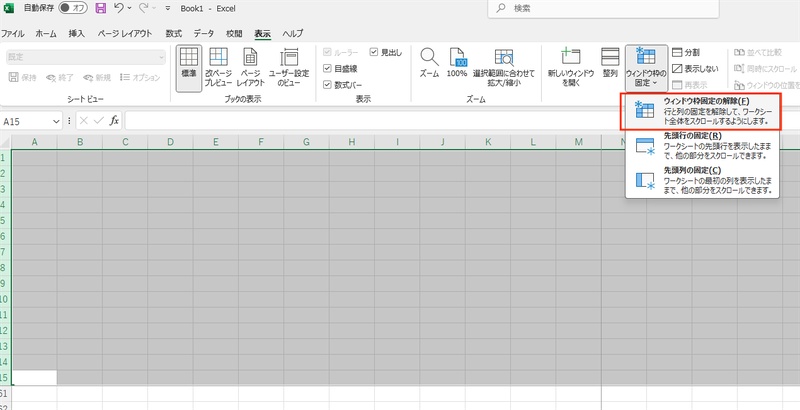
Task: Click the Name Box showing A15
Action: pos(26,121)
